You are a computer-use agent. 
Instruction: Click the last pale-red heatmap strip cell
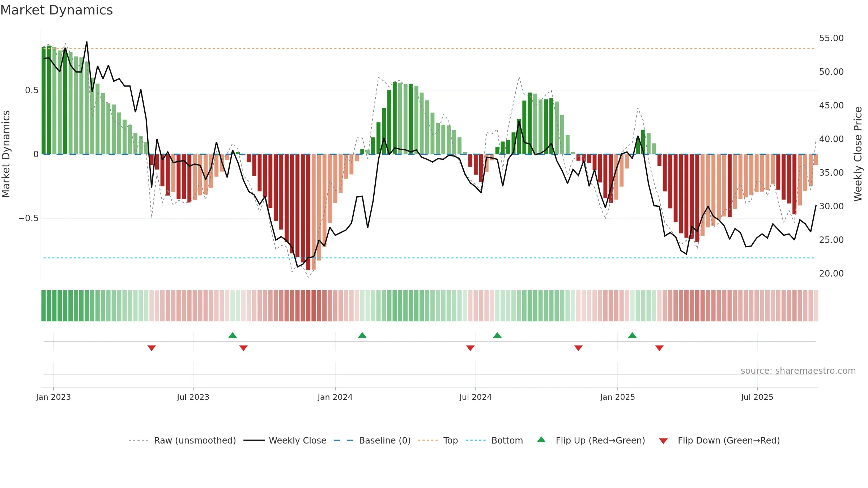[816, 305]
